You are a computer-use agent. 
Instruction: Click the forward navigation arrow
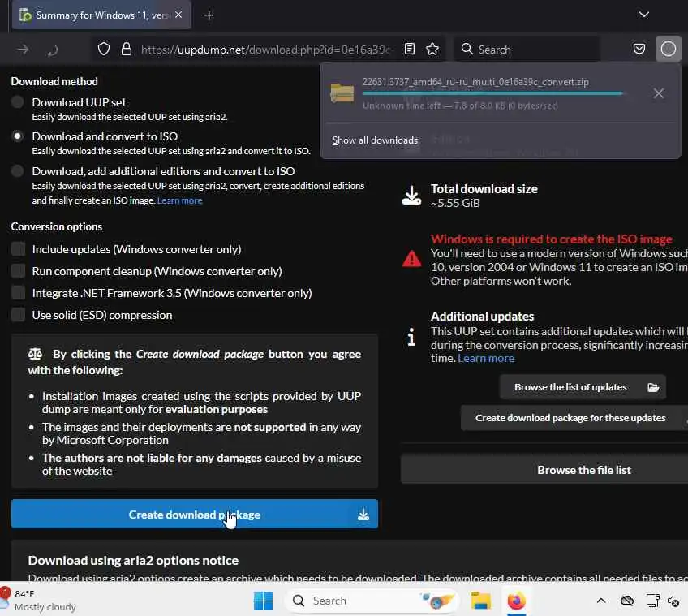23,50
